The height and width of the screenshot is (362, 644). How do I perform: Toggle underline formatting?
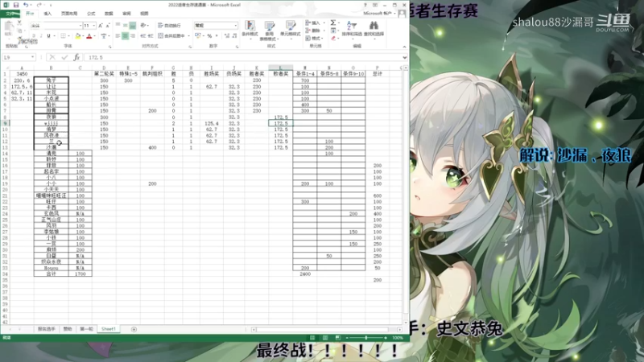(48, 36)
